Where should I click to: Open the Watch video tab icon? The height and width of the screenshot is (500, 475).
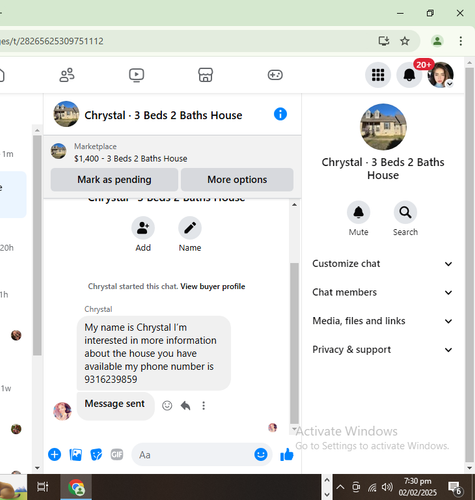pos(136,75)
